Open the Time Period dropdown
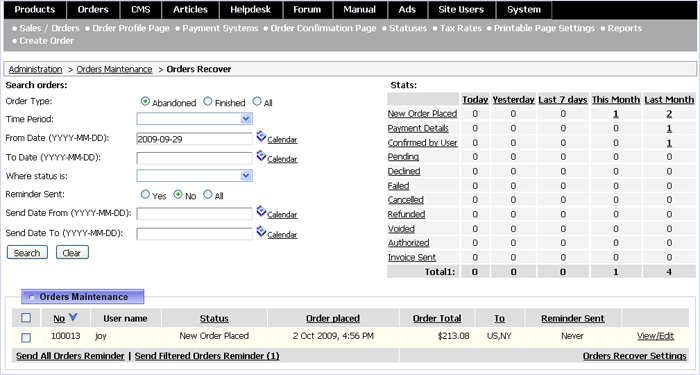The height and width of the screenshot is (375, 700). click(195, 119)
